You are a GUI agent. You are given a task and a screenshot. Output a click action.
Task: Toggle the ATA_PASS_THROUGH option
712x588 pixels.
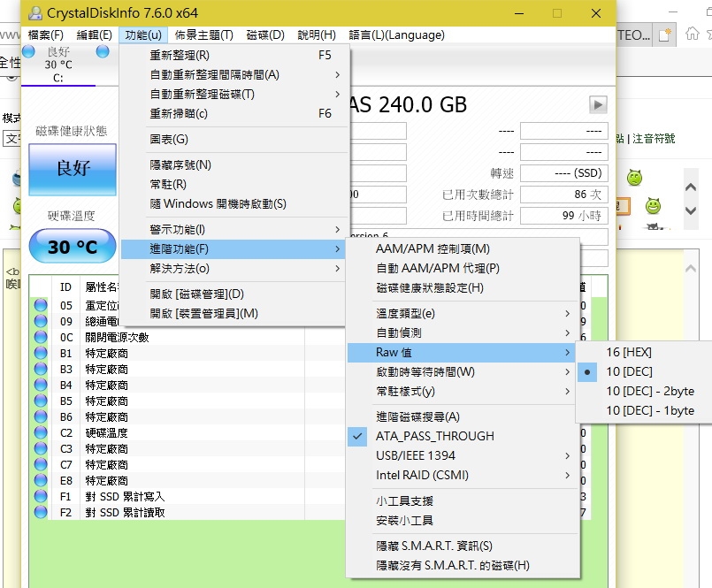click(463, 436)
